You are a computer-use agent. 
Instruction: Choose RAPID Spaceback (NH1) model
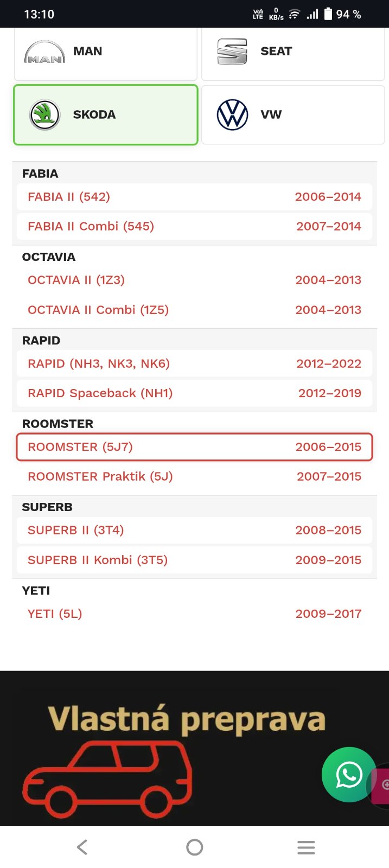click(x=100, y=393)
